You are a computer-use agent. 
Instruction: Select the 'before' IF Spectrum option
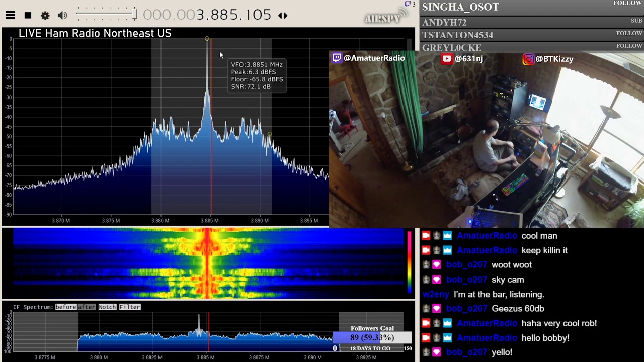click(66, 307)
